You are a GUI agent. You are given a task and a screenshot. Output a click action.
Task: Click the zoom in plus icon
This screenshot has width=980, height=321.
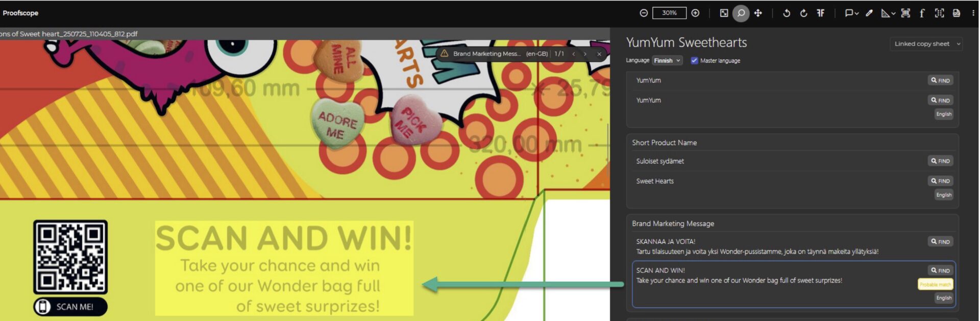pos(695,13)
